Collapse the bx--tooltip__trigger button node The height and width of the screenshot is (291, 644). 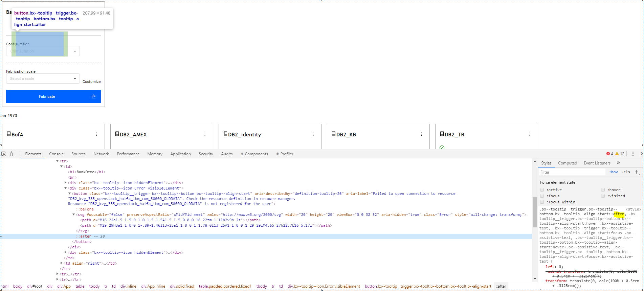pos(70,194)
